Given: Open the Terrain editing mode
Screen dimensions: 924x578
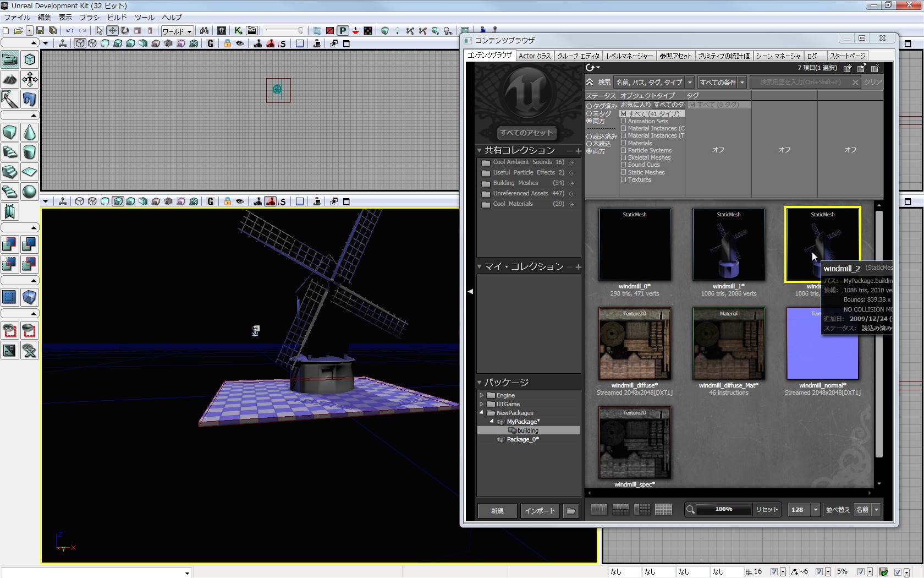Looking at the screenshot, I should [10, 79].
